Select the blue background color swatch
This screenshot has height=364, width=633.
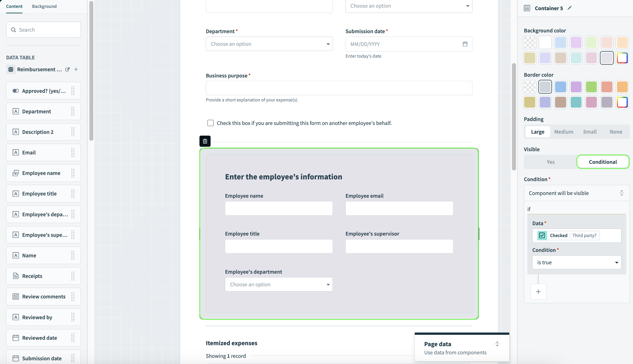point(560,43)
